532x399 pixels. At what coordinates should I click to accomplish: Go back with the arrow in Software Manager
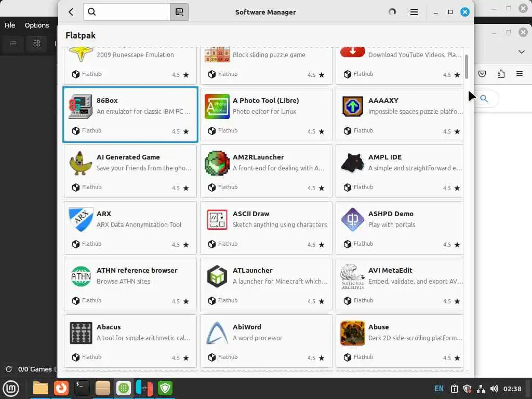[x=71, y=12]
